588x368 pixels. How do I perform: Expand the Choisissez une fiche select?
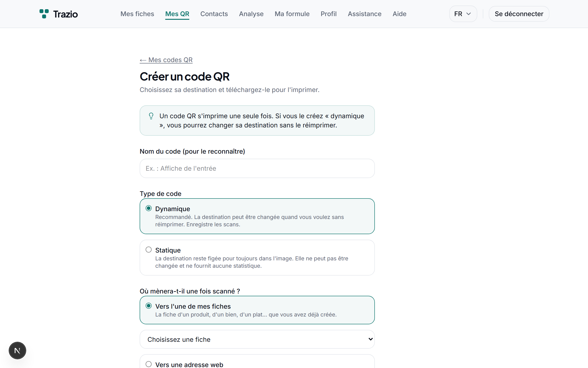257,339
